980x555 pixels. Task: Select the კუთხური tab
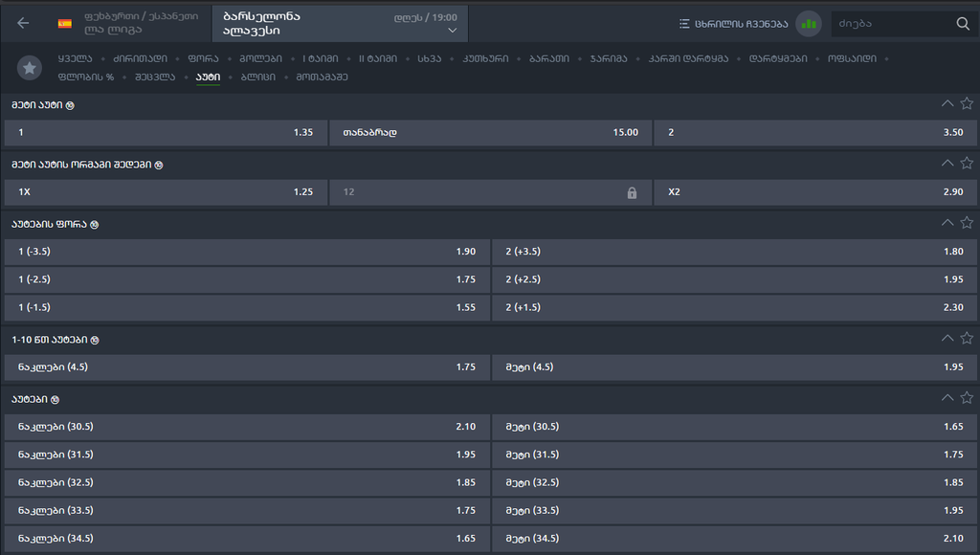485,58
